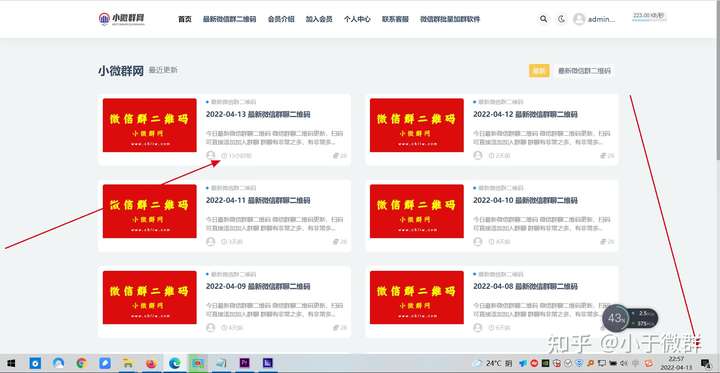Open post 2022-04-08 最新微信群聊二维码
The width and height of the screenshot is (720, 373).
(x=525, y=287)
